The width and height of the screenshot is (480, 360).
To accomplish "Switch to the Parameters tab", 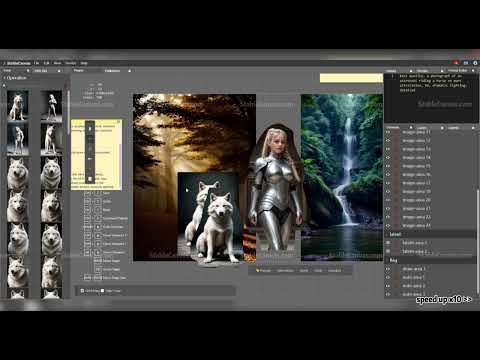I will click(112, 71).
